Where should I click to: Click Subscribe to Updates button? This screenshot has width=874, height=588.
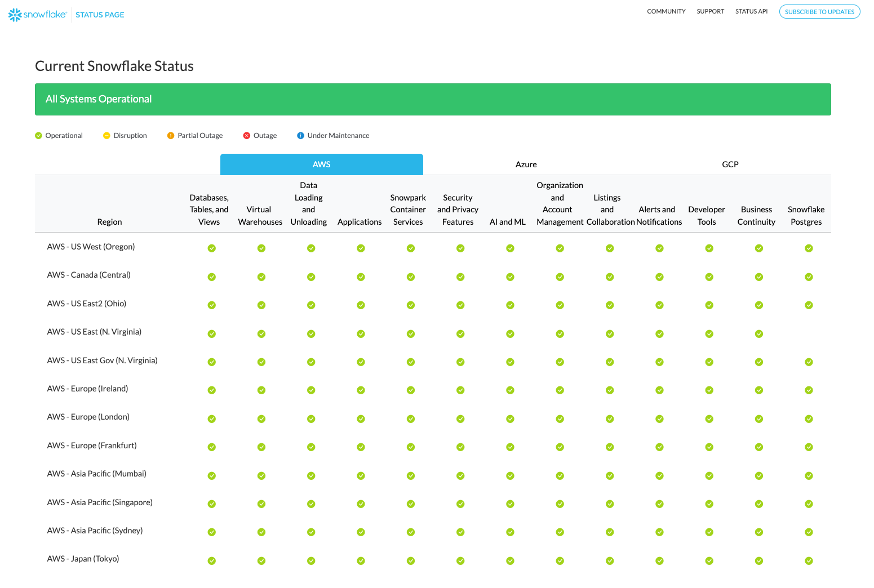(x=819, y=12)
